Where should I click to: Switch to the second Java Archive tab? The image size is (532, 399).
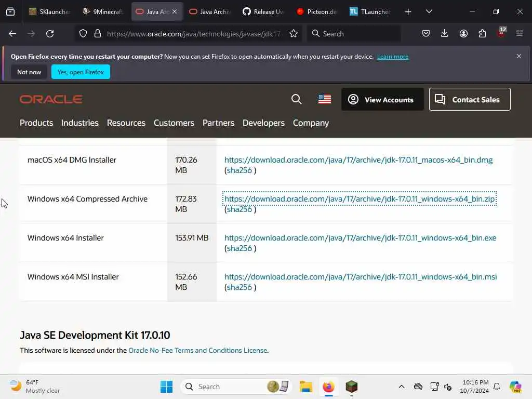(x=210, y=11)
